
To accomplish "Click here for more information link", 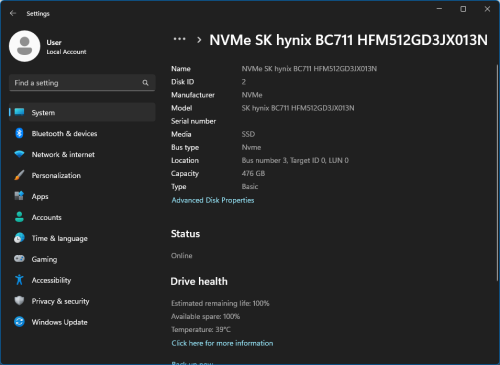I will pos(222,343).
